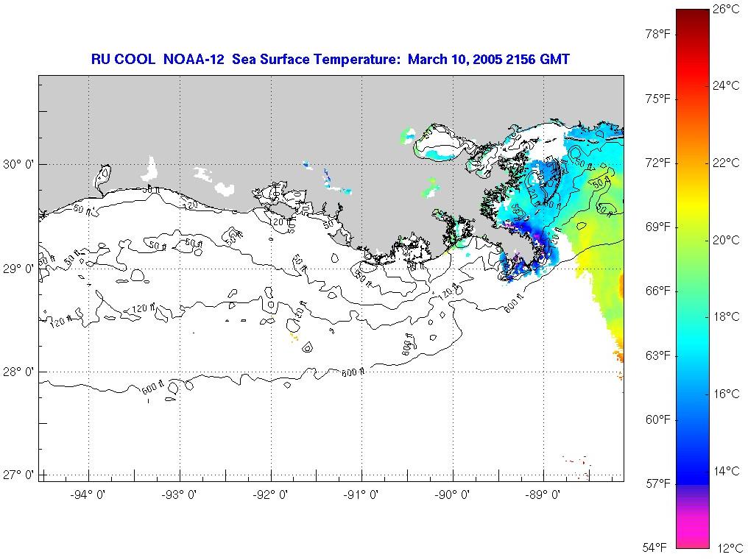Viewport: 748px width, 560px height.
Task: Select the 29° 0' latitude label
Action: pos(18,269)
